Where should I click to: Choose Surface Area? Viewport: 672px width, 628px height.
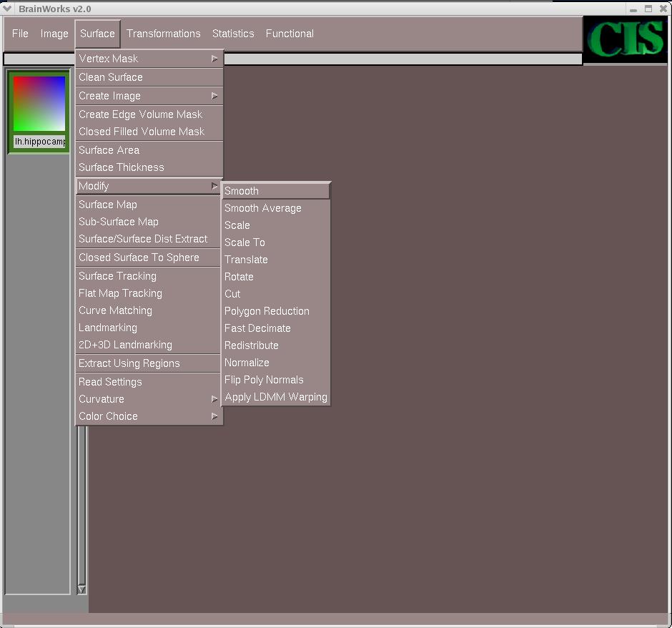pos(149,150)
